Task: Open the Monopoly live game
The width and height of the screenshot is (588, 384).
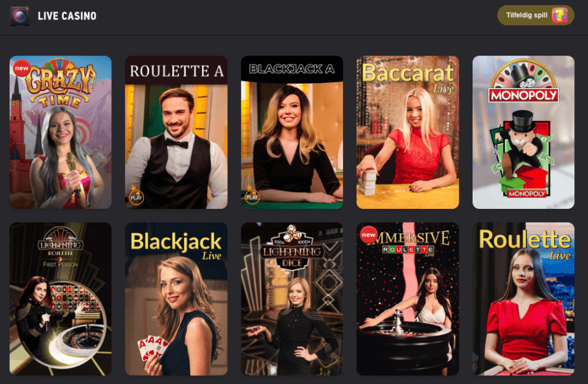Action: pos(524,132)
